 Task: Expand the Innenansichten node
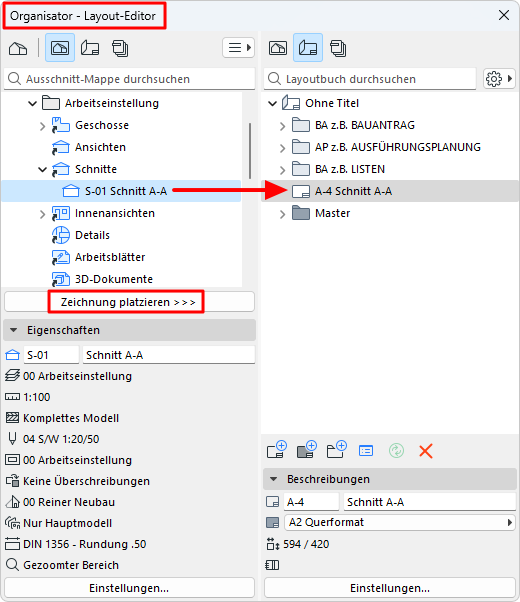tap(43, 213)
